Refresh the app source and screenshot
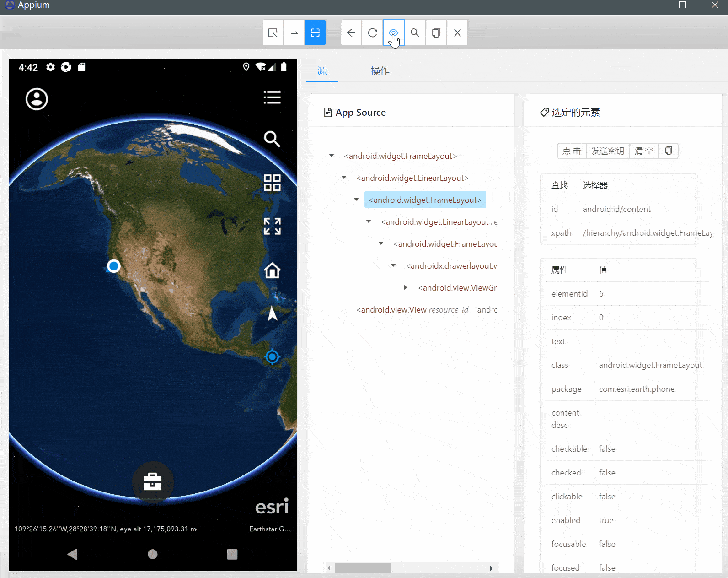 pyautogui.click(x=372, y=32)
